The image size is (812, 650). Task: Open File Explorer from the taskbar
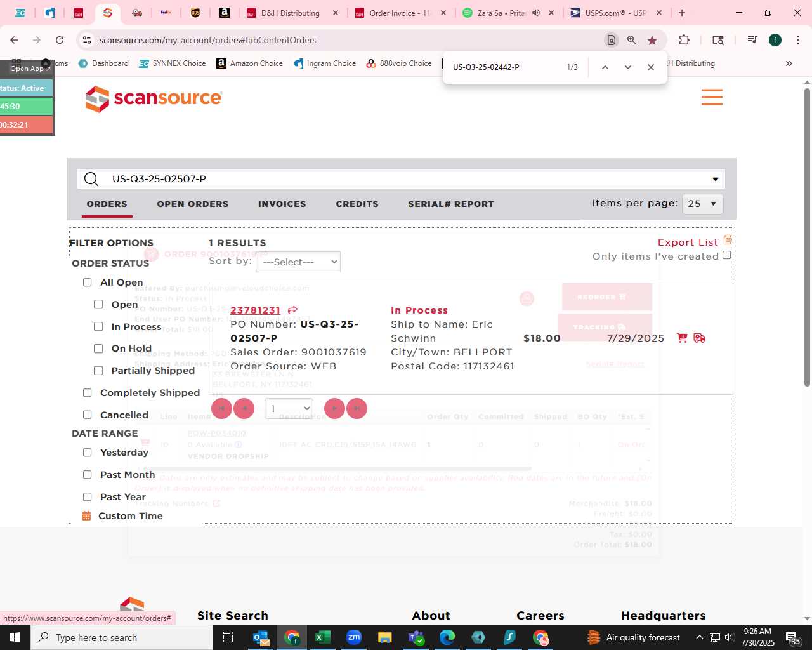384,637
